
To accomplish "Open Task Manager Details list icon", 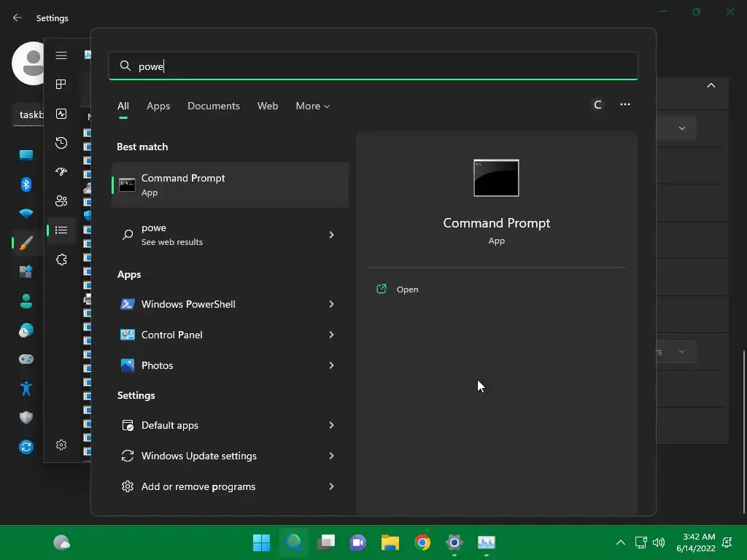I will tap(61, 230).
